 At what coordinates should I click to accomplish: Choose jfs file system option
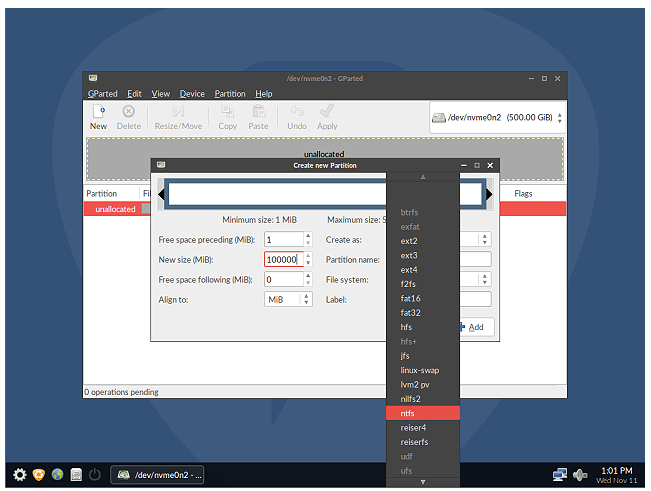point(423,356)
